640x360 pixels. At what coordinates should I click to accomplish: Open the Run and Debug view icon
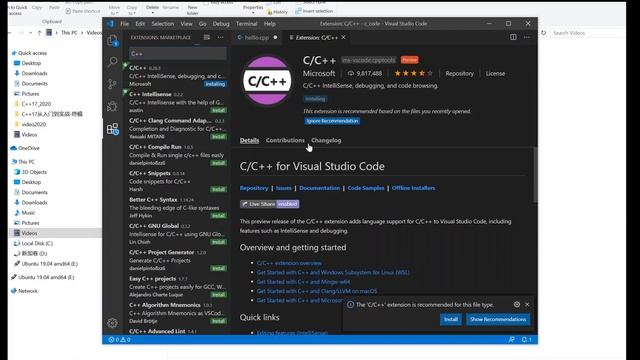tap(112, 106)
